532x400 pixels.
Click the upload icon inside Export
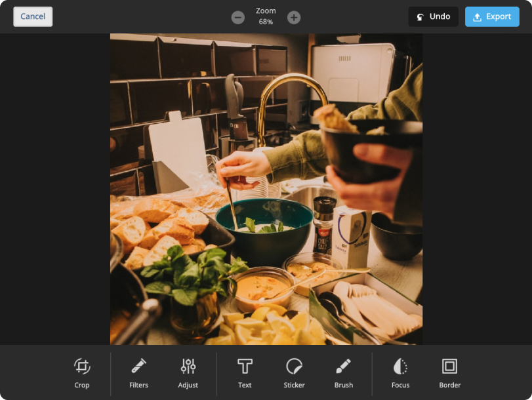click(477, 17)
